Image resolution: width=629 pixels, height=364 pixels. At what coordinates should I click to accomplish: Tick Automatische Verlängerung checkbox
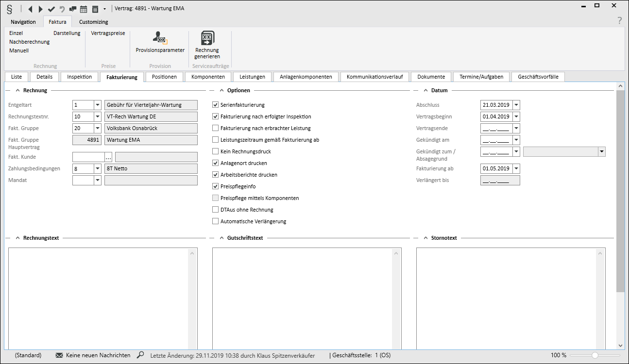point(216,221)
